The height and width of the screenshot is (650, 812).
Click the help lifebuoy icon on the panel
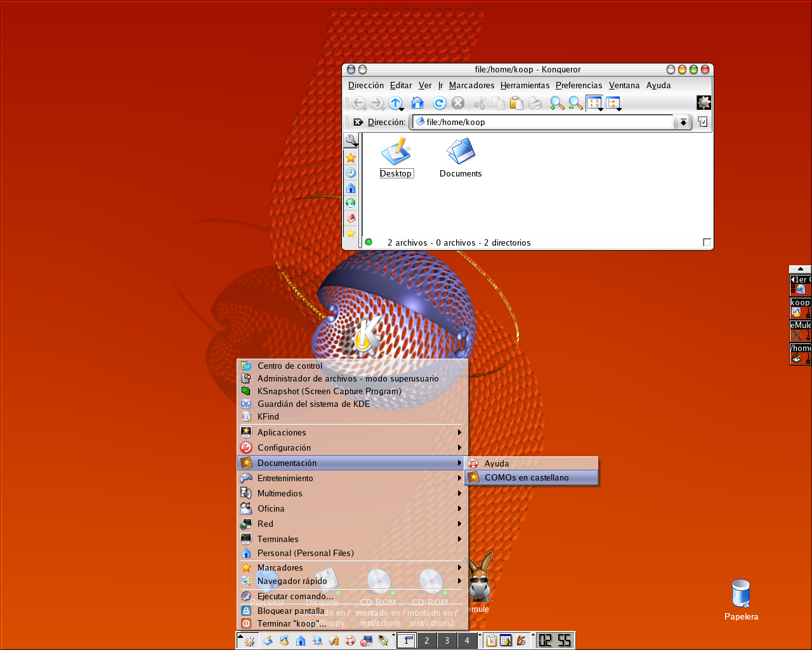350,640
